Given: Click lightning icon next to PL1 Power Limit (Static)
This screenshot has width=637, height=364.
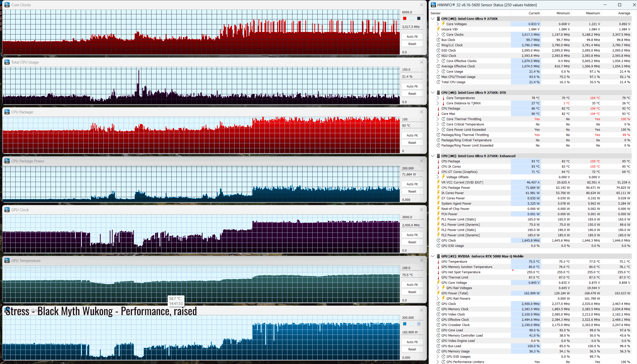Looking at the screenshot, I should click(438, 219).
